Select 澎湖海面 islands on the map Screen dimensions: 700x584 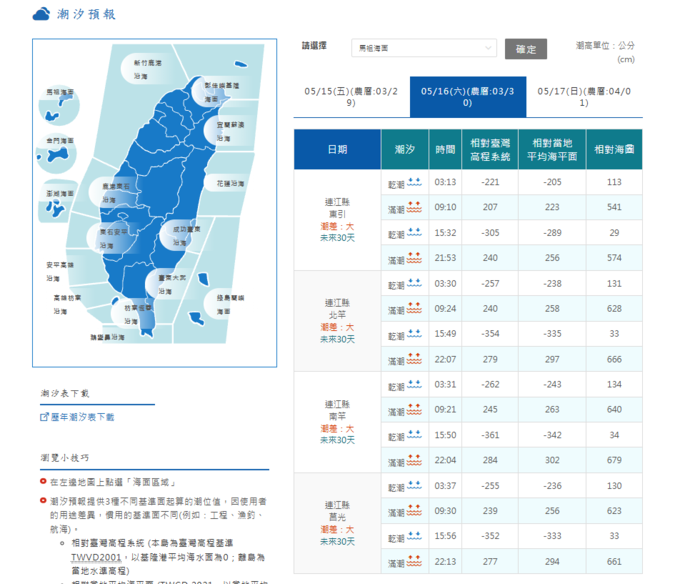click(x=55, y=201)
